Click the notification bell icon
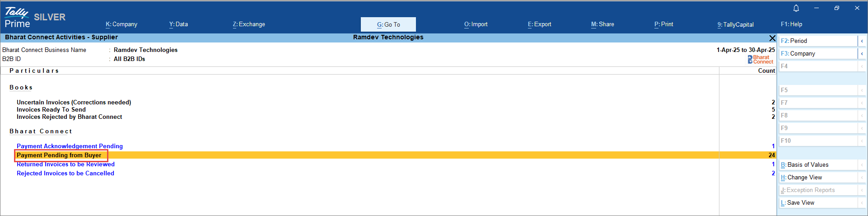868x216 pixels. click(796, 8)
